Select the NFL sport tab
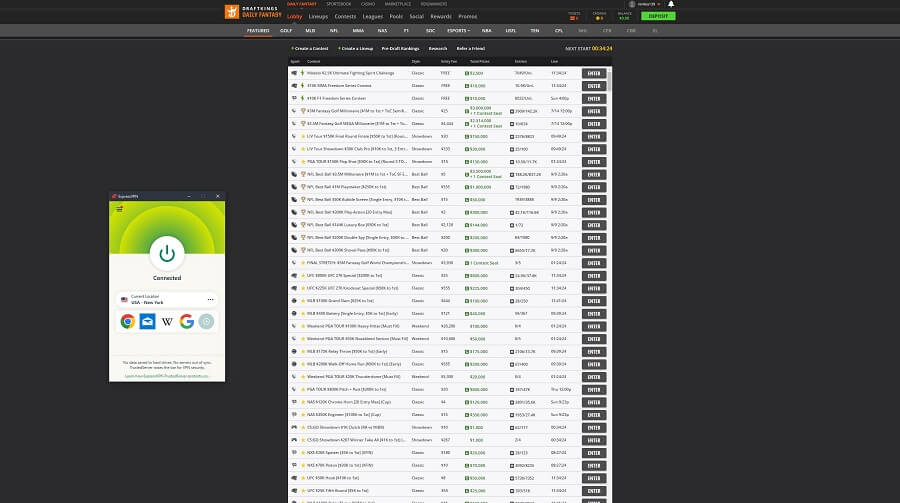This screenshot has height=503, width=900. [x=334, y=30]
